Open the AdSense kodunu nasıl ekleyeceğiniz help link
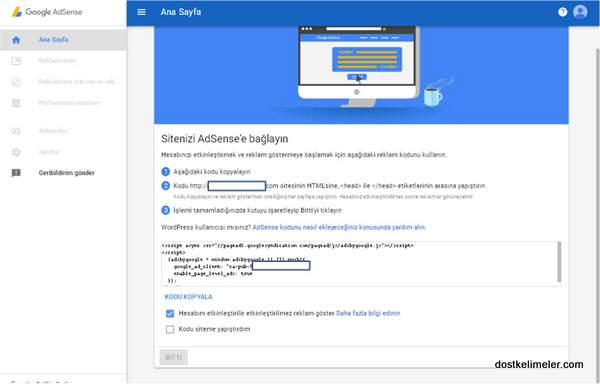Viewport: 600px width, 384px height. [339, 227]
